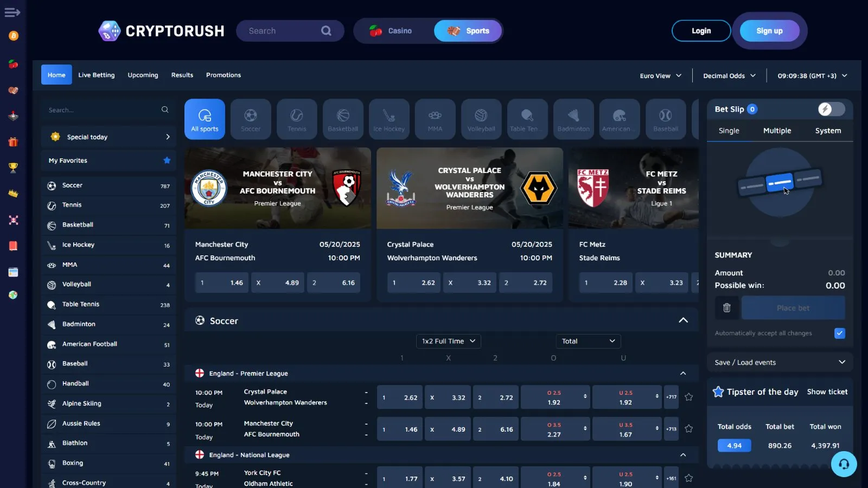Choose the Basketball icon in sports carousel
Screen dimensions: 868x488
pos(343,119)
